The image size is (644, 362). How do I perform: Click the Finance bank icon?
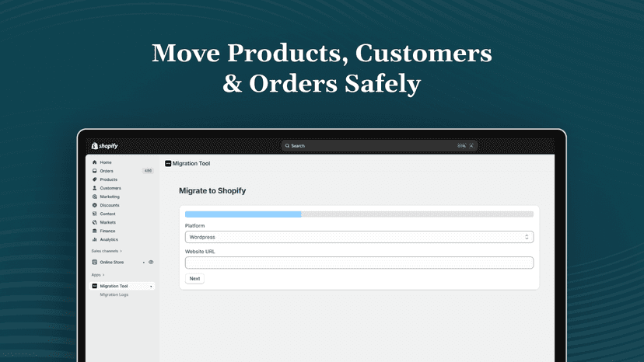tap(94, 231)
